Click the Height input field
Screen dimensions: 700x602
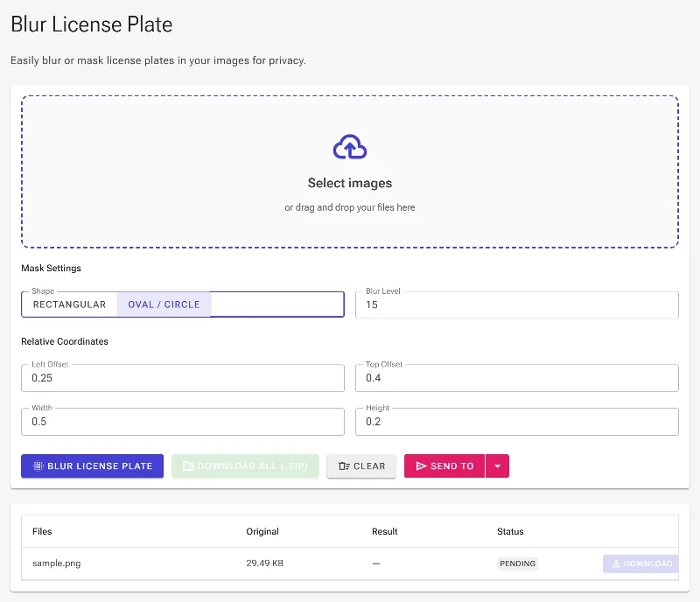(517, 422)
